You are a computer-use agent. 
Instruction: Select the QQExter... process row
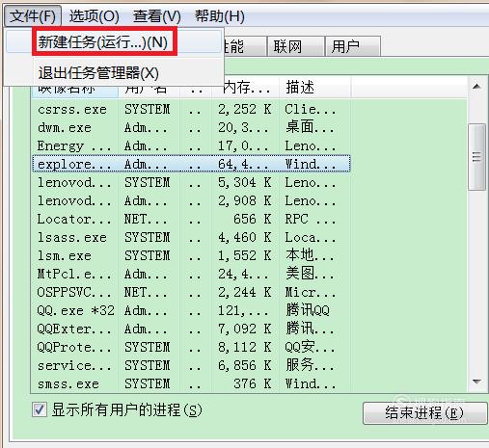coord(191,329)
